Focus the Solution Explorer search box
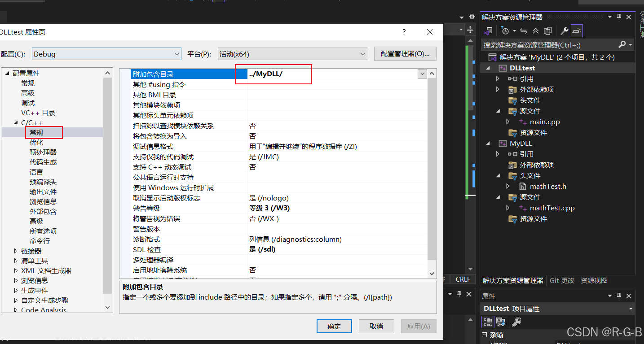 pyautogui.click(x=550, y=45)
